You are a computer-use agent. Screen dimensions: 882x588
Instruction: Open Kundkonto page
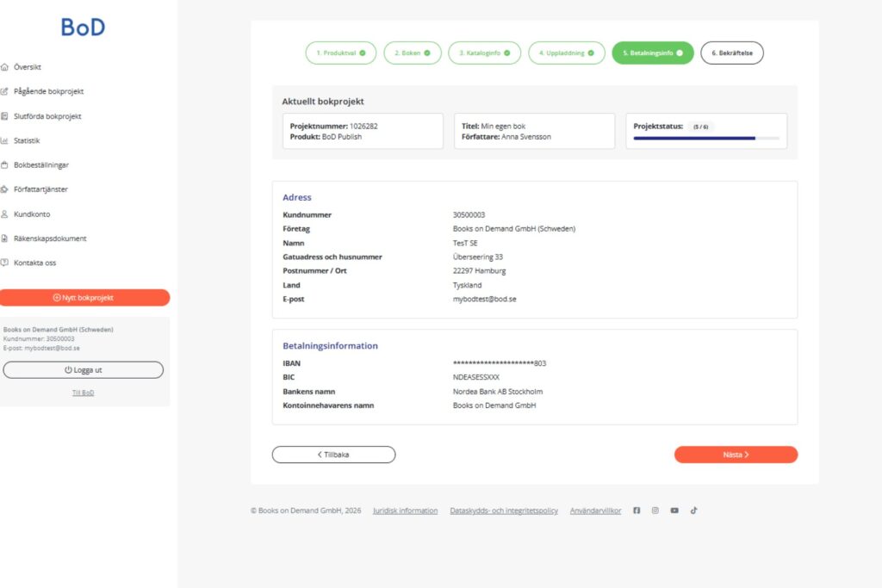32,214
